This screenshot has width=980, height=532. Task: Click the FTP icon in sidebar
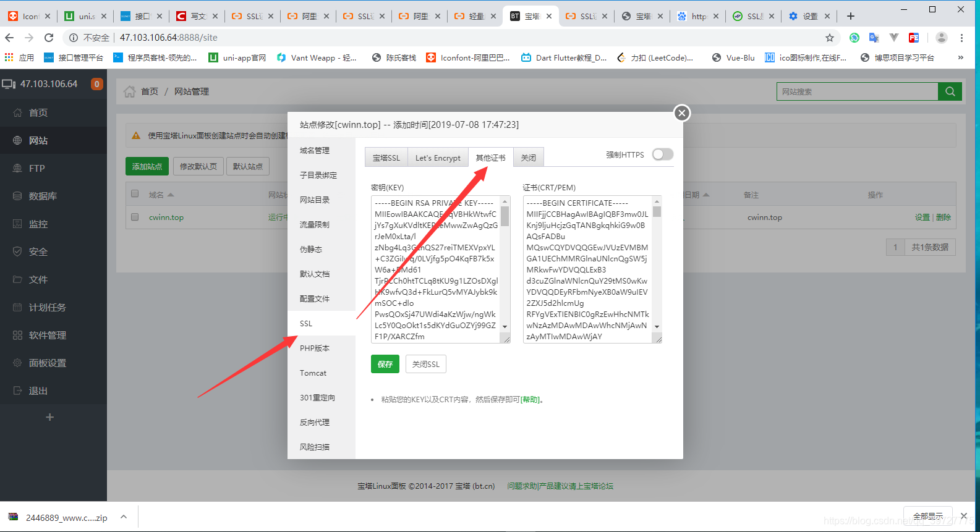coord(17,168)
